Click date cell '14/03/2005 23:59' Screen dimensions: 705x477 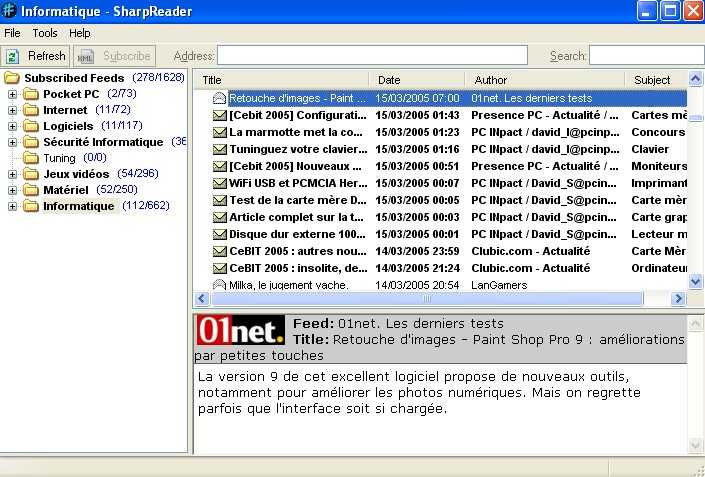coord(417,251)
